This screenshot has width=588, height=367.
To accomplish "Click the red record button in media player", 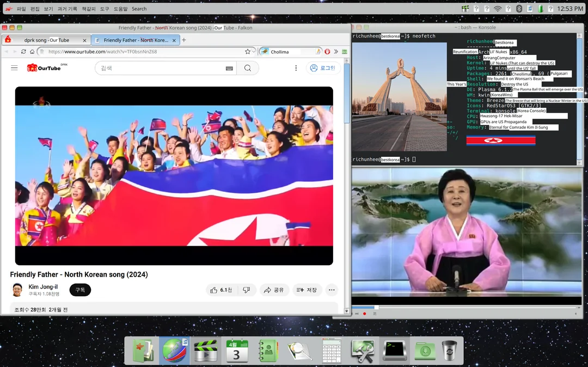I will tap(364, 314).
